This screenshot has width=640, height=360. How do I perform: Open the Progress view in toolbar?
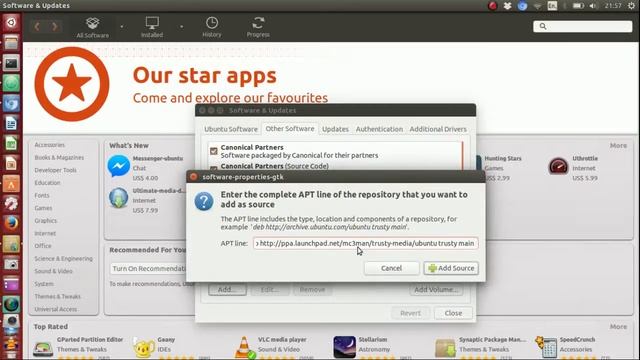pos(258,27)
